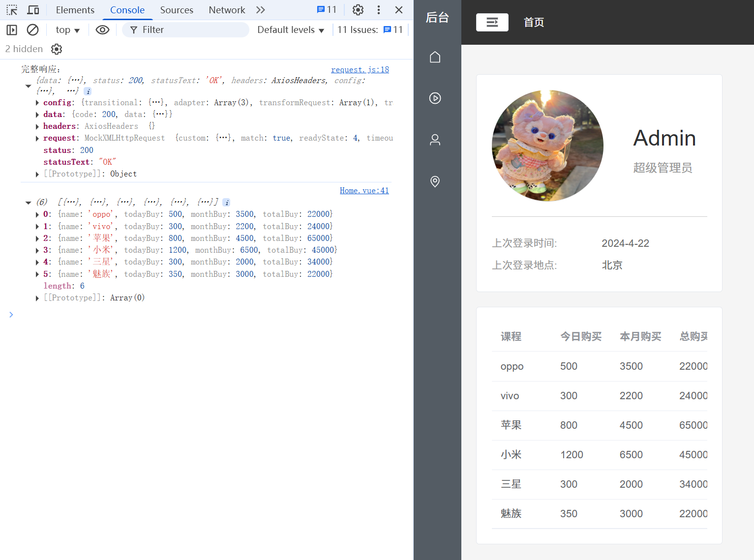Click the home icon in the admin sidebar
Screen dimensions: 754x560
pyautogui.click(x=435, y=57)
